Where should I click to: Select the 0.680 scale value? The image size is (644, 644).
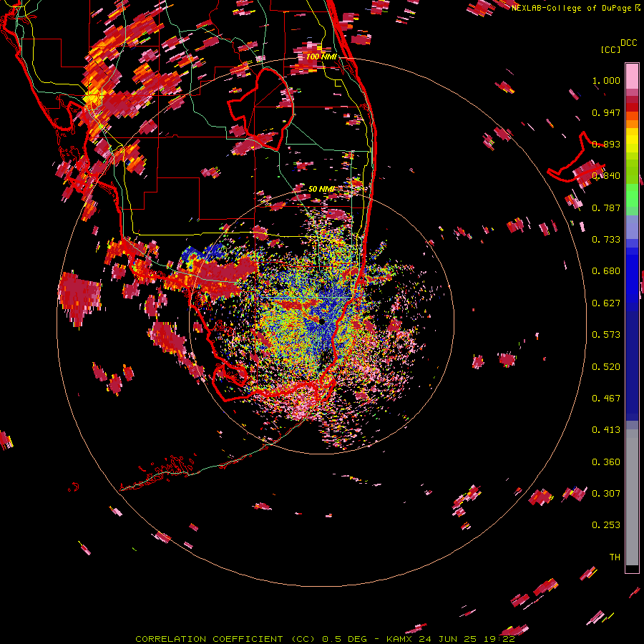[x=606, y=271]
